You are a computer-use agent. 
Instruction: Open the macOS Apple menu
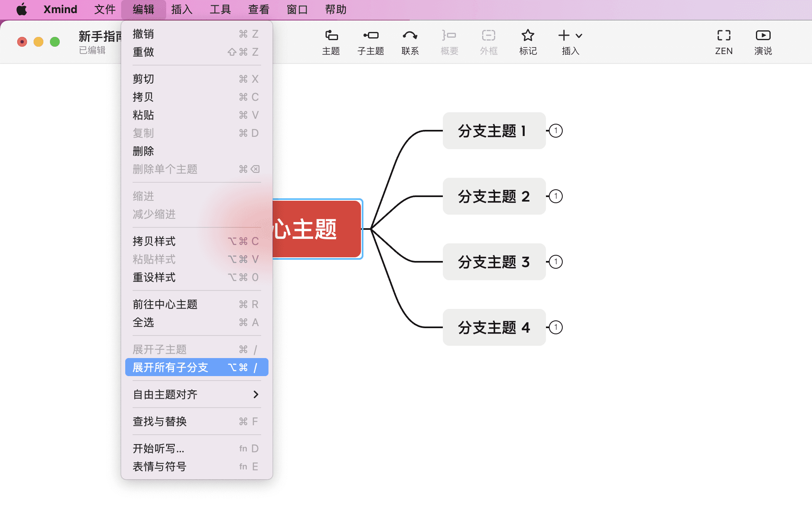click(21, 9)
